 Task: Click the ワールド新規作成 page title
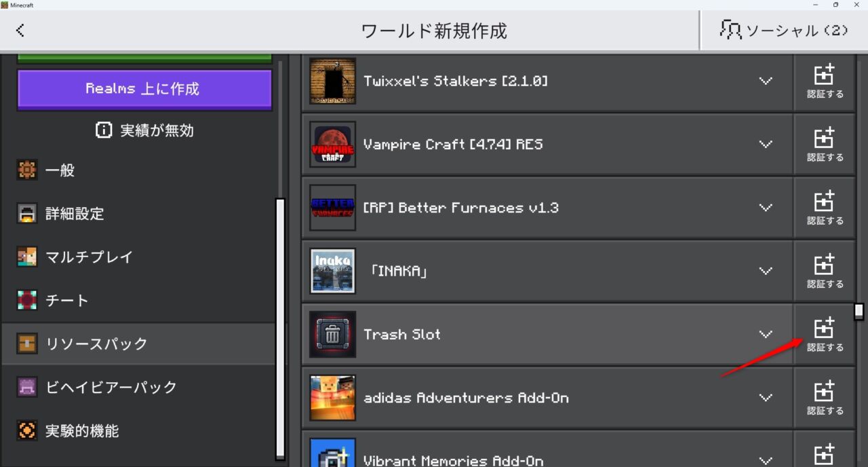(434, 31)
